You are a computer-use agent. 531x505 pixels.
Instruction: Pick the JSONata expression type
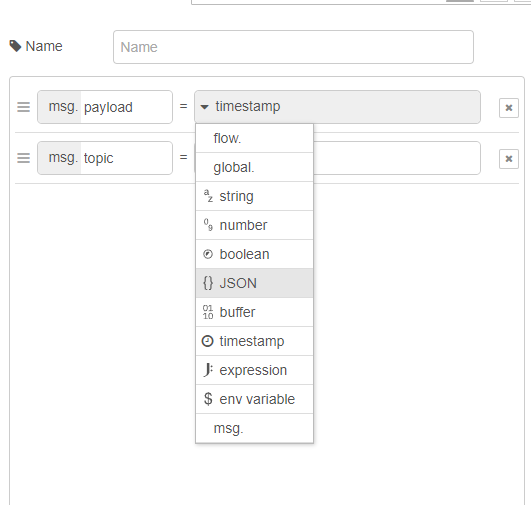click(254, 370)
